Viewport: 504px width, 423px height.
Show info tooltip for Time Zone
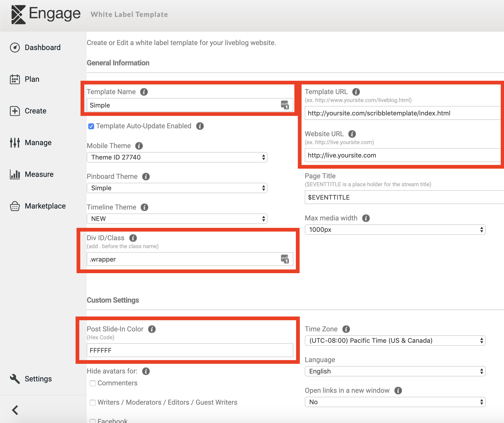346,329
